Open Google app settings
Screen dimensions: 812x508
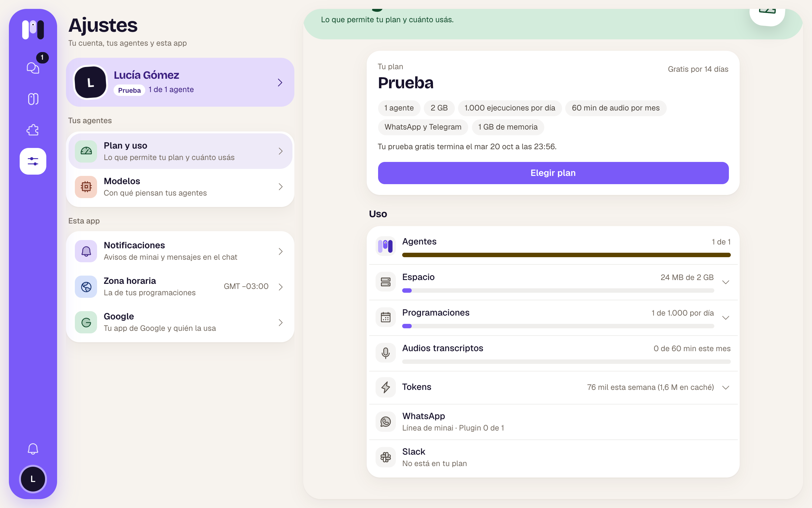180,322
